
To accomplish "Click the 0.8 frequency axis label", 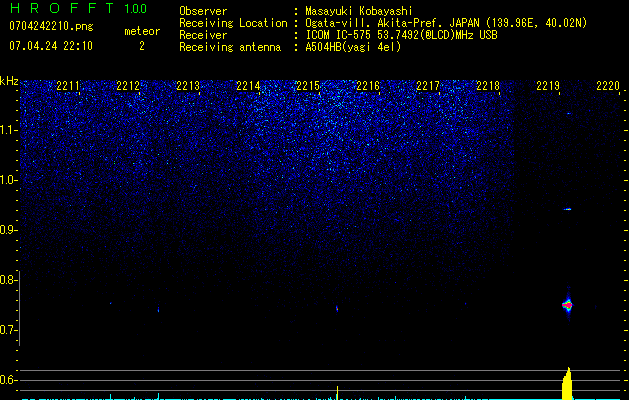I will pos(8,280).
